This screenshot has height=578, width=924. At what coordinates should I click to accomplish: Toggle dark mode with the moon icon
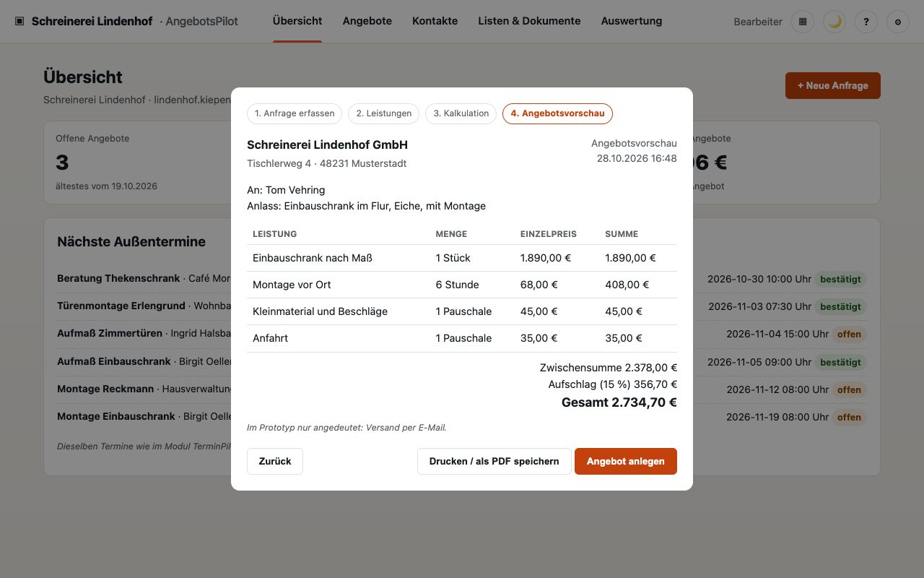[834, 22]
